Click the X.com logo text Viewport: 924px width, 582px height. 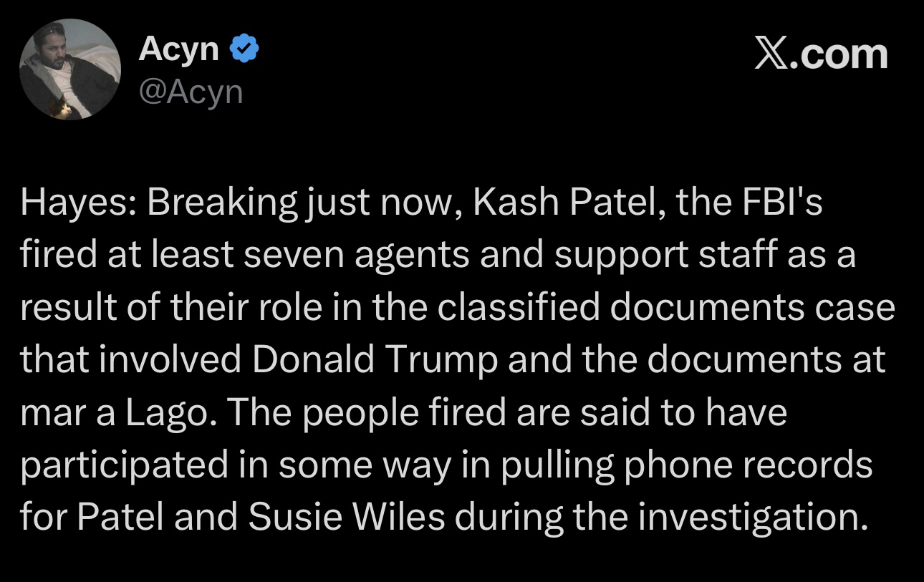821,55
